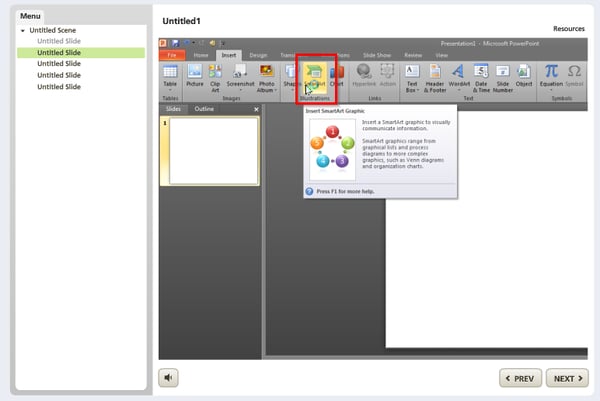
Task: Click the Hyperlink icon
Action: click(364, 72)
